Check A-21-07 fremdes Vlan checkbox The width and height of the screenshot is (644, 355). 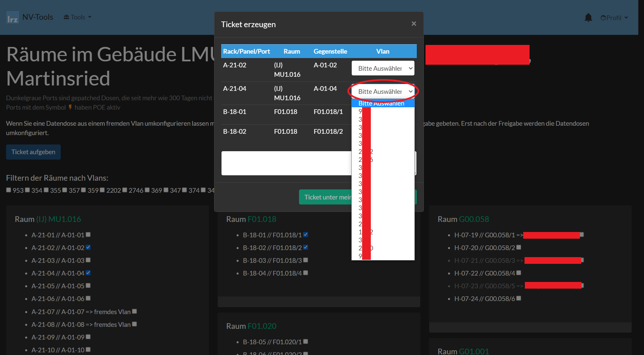click(x=135, y=311)
